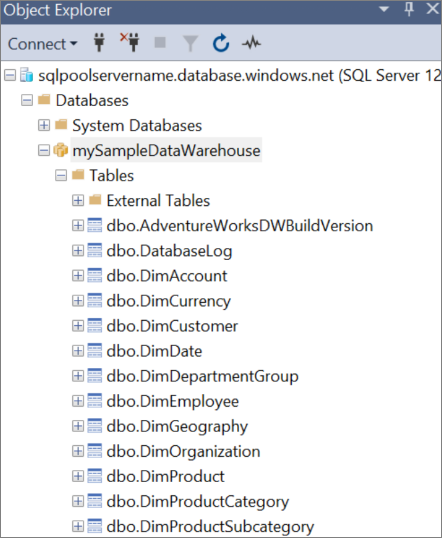This screenshot has width=442, height=538.
Task: Click the External Tables folder icon
Action: (x=95, y=200)
